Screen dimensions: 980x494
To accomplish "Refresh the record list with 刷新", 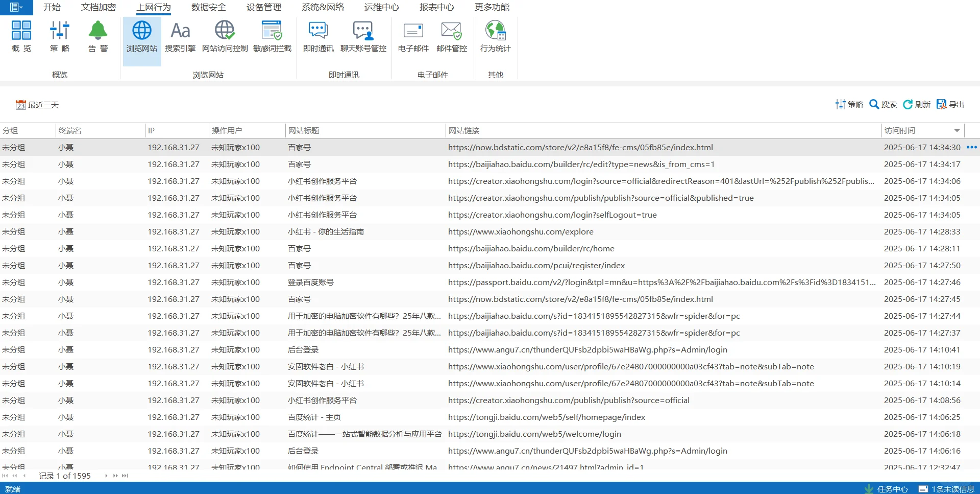I will pyautogui.click(x=917, y=104).
